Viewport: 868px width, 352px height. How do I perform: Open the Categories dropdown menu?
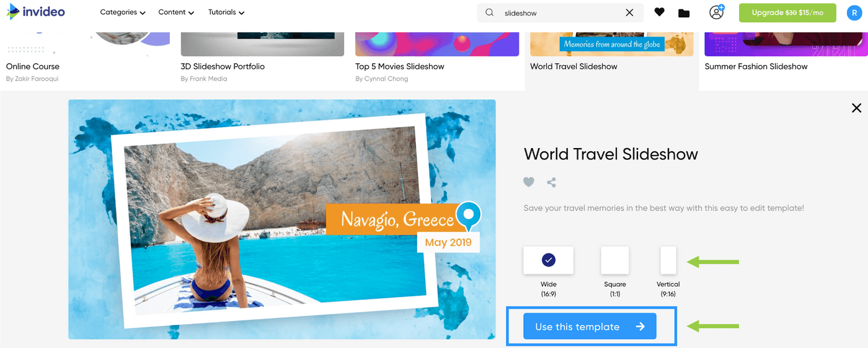click(x=123, y=12)
